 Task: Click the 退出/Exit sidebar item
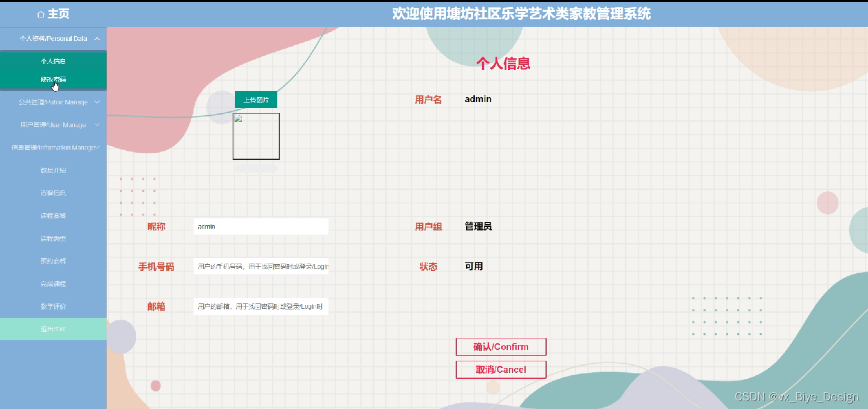[x=53, y=329]
